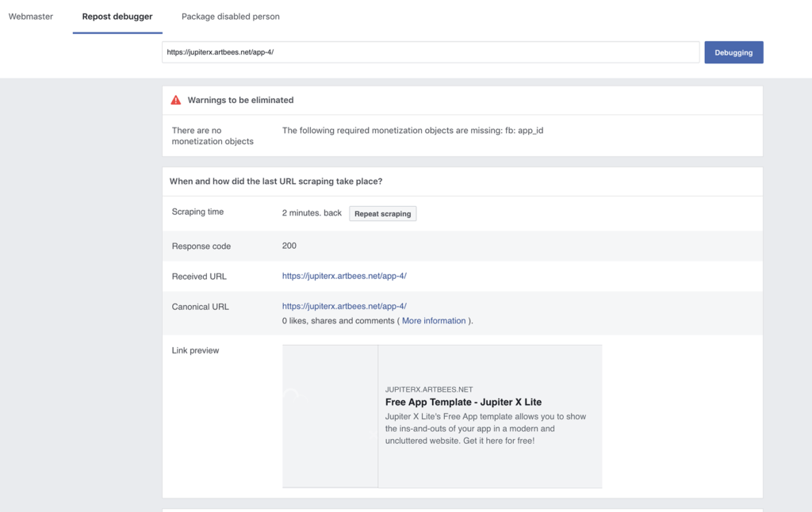Click the missing fb: app_id warning message
The image size is (812, 512).
tap(412, 131)
